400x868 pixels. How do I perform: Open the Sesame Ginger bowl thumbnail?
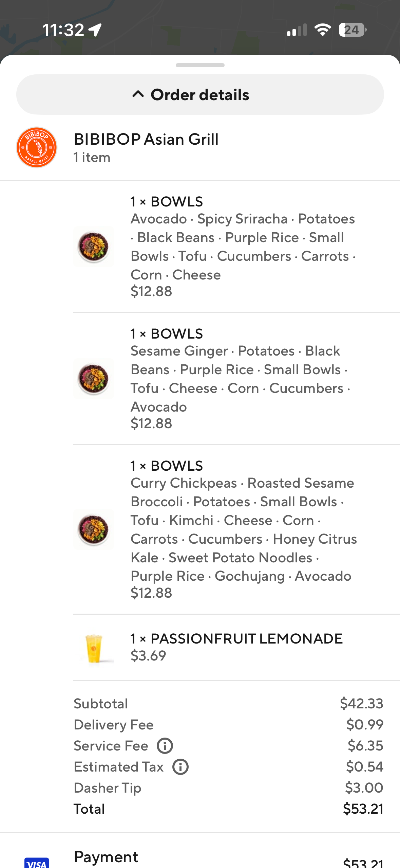point(94,378)
